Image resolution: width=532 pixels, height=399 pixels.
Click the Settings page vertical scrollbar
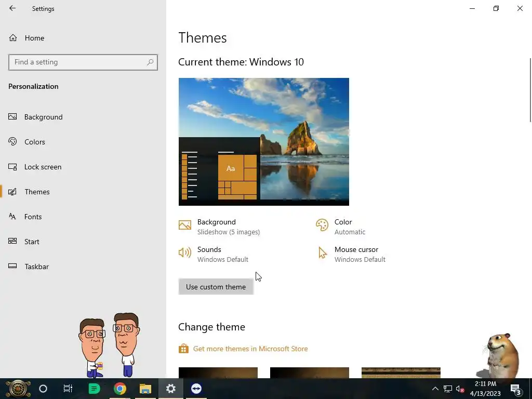coord(530,90)
